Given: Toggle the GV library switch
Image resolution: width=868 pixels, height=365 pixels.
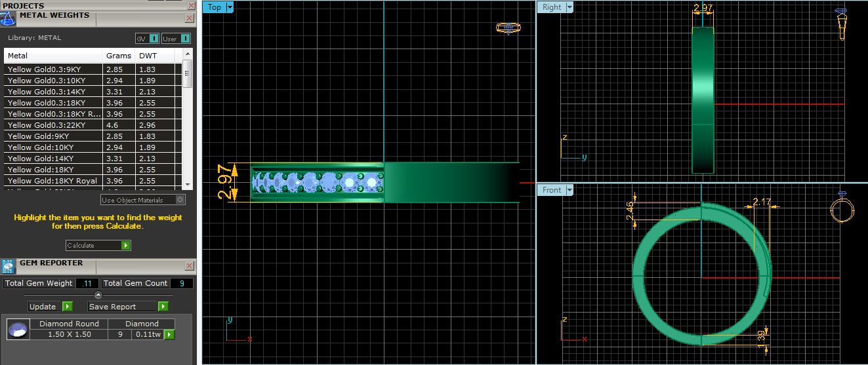Looking at the screenshot, I should point(154,39).
